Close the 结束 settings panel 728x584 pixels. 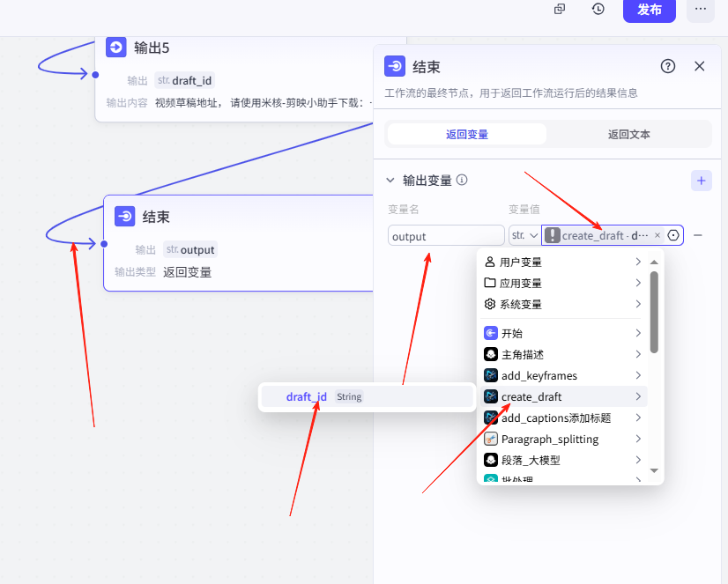700,66
